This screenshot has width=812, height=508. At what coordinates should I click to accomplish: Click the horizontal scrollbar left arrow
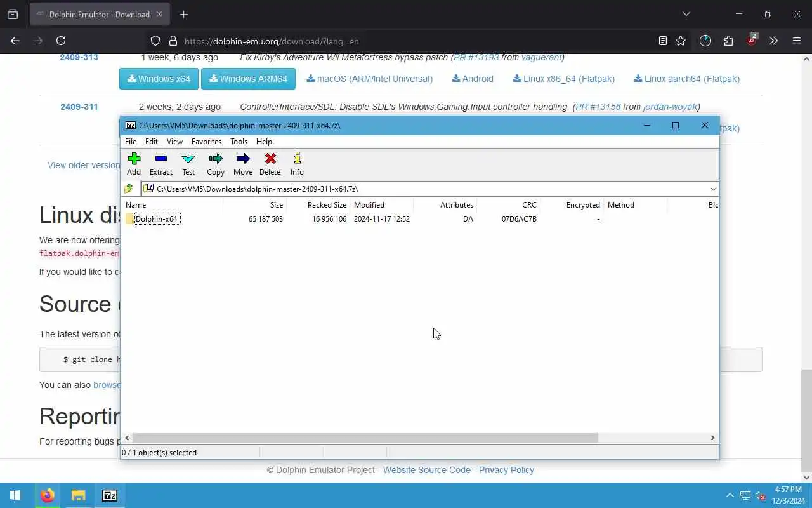[128, 438]
